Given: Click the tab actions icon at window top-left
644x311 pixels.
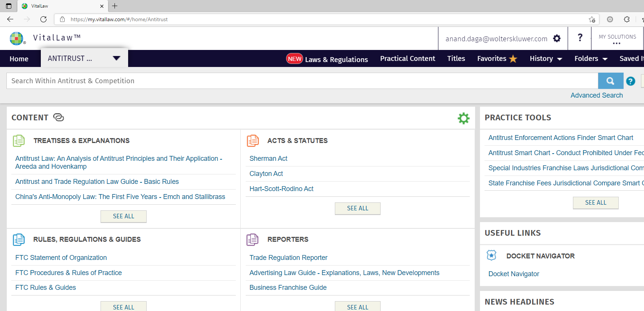Looking at the screenshot, I should [9, 6].
